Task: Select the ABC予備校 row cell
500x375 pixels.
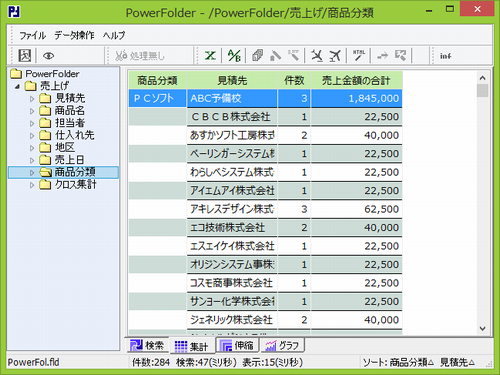Action: (232, 98)
